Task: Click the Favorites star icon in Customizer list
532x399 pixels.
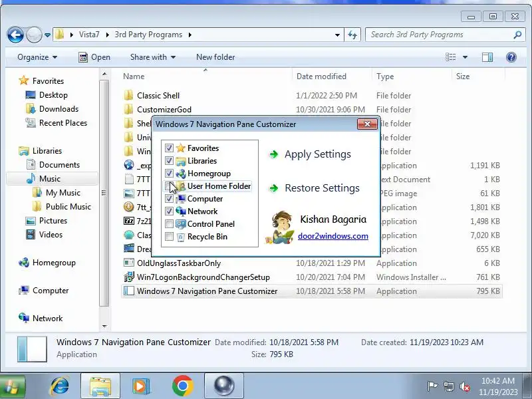Action: (x=180, y=148)
